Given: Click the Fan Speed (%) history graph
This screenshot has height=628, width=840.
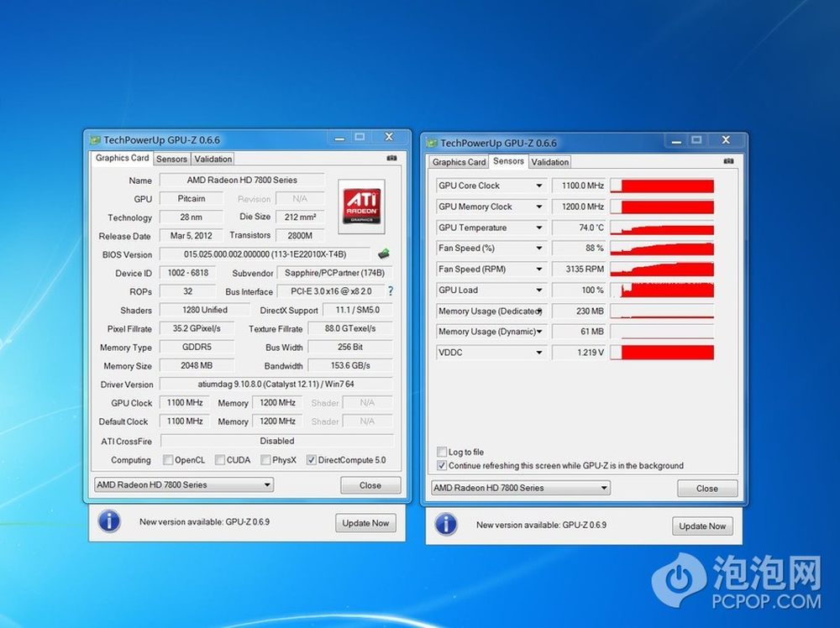Looking at the screenshot, I should pyautogui.click(x=662, y=249).
